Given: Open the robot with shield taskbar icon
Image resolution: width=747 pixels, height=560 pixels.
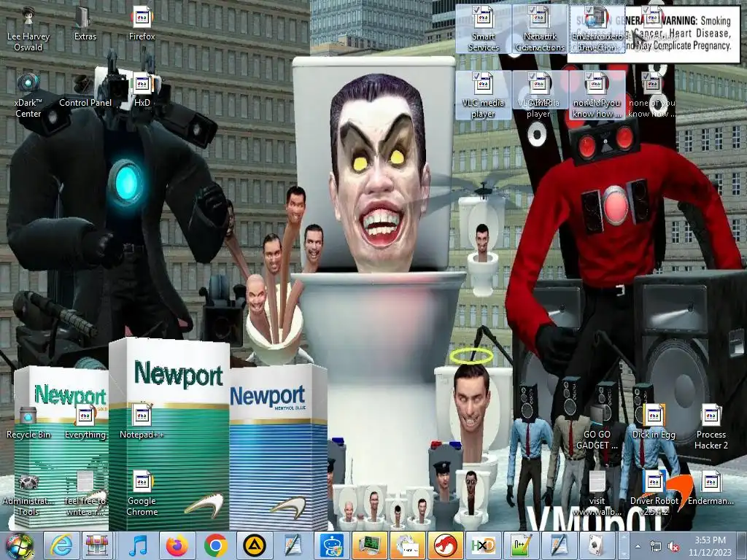Looking at the screenshot, I should click(331, 545).
